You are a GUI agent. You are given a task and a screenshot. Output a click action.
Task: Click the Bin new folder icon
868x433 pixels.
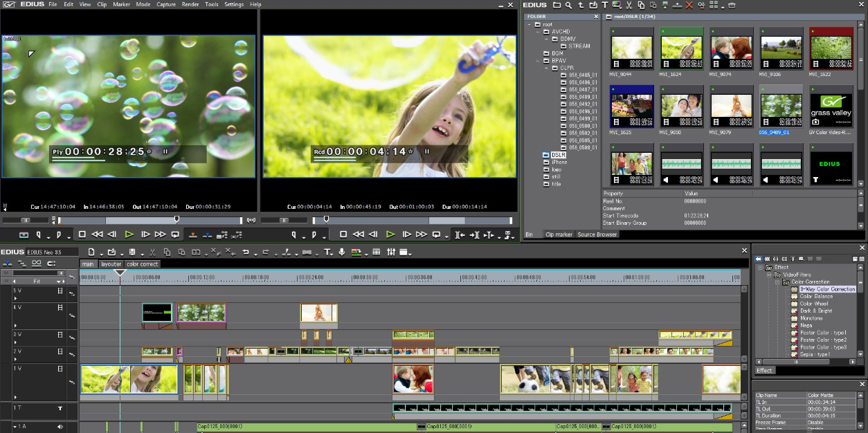(557, 6)
